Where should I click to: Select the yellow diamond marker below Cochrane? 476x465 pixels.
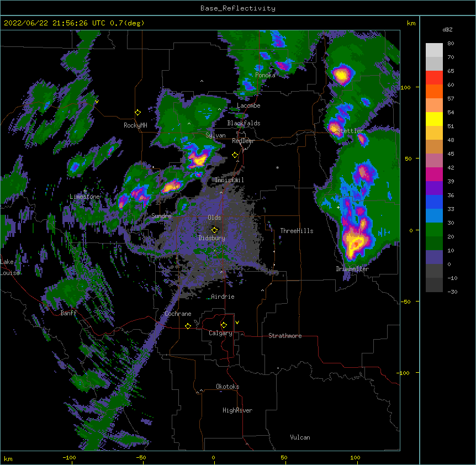click(x=188, y=326)
